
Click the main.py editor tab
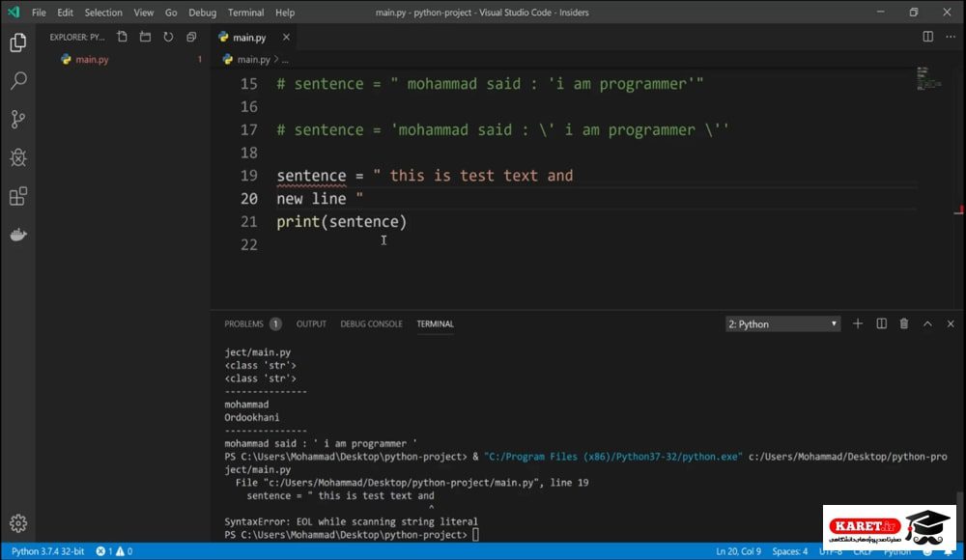[249, 38]
